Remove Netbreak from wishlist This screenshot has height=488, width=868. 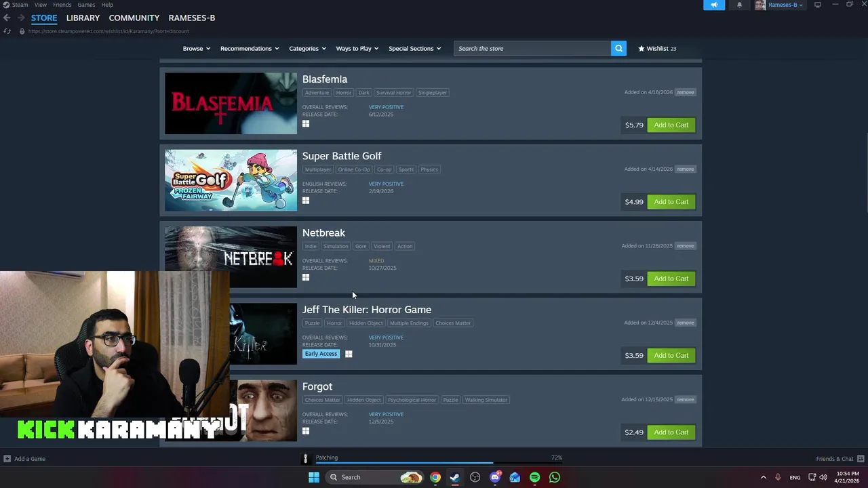pyautogui.click(x=685, y=246)
